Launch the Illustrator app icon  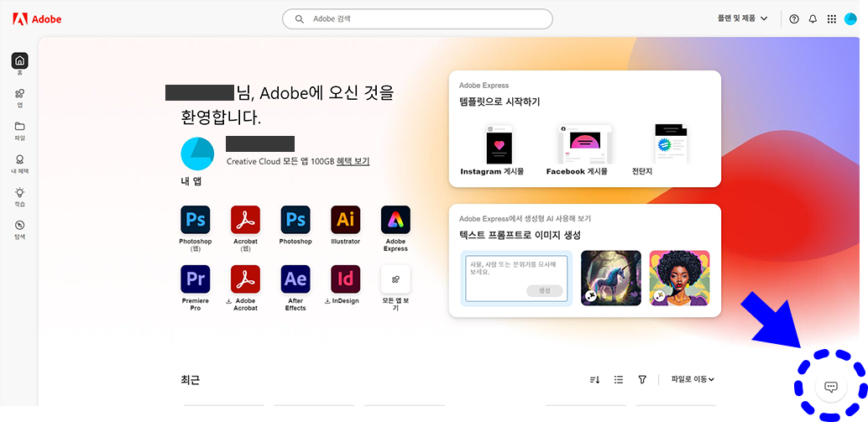tap(345, 220)
